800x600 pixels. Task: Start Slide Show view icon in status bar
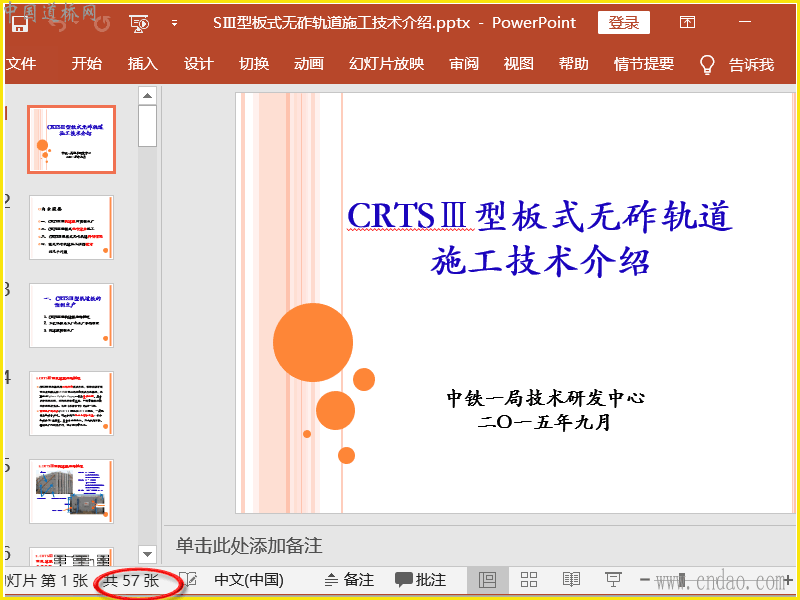(x=613, y=580)
